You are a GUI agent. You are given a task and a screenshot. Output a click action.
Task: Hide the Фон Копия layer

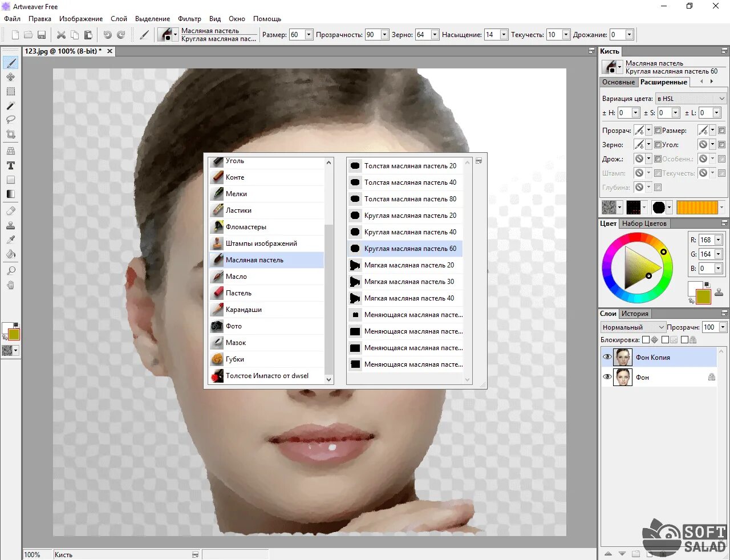point(607,357)
